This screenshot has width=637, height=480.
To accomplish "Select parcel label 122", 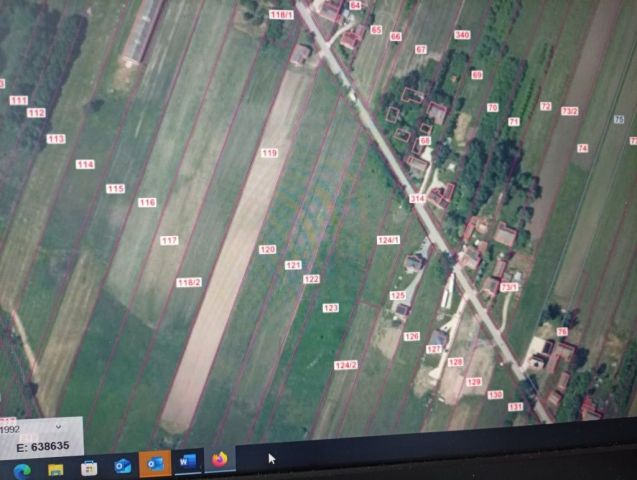I will point(311,279).
